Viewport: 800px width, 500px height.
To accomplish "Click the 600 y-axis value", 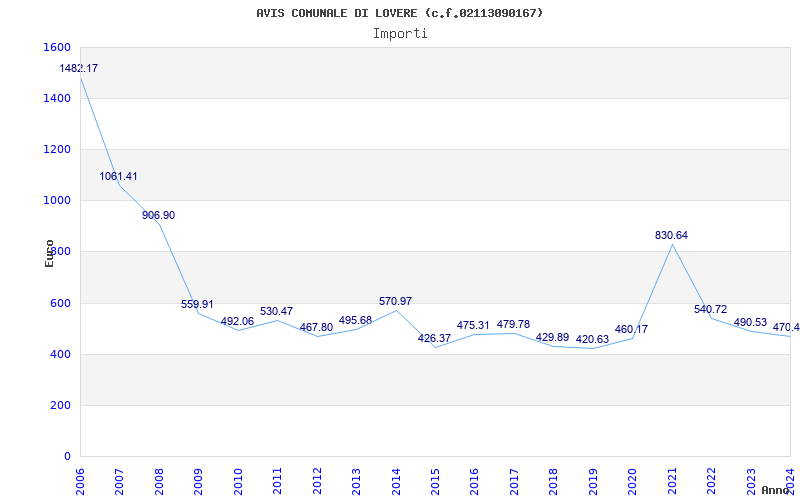I will coord(61,303).
